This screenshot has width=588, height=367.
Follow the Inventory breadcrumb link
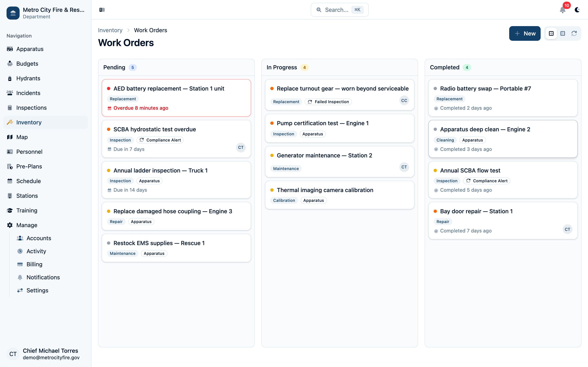[x=110, y=30]
